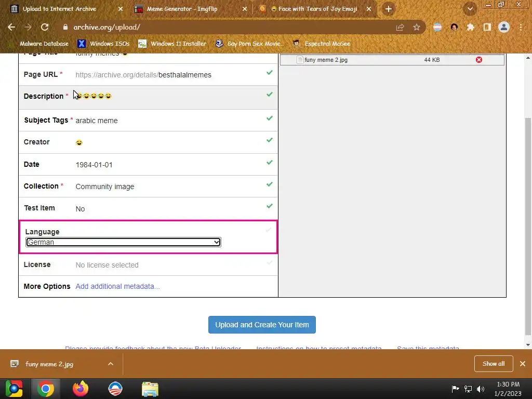Open the Chrome side panel icon

[x=487, y=27]
